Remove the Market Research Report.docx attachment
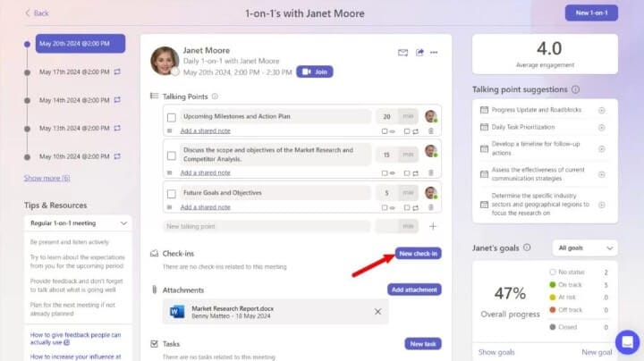 click(x=377, y=312)
